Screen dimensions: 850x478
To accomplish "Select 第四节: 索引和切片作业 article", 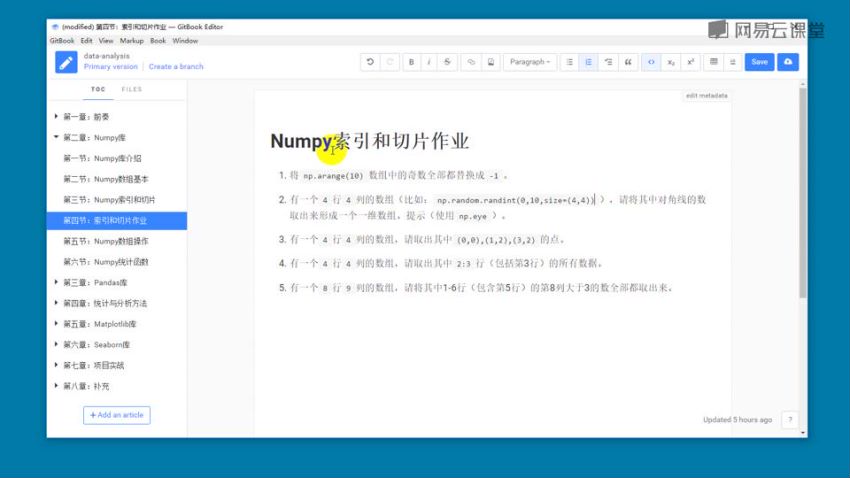I will [117, 221].
